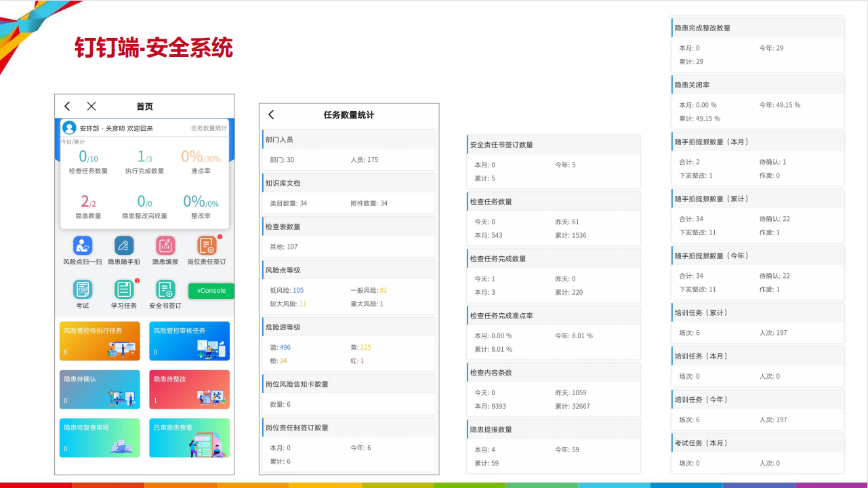Viewport: 868px width, 488px height.
Task: Open the 风险点扫一扫 scan icon
Action: [x=83, y=246]
